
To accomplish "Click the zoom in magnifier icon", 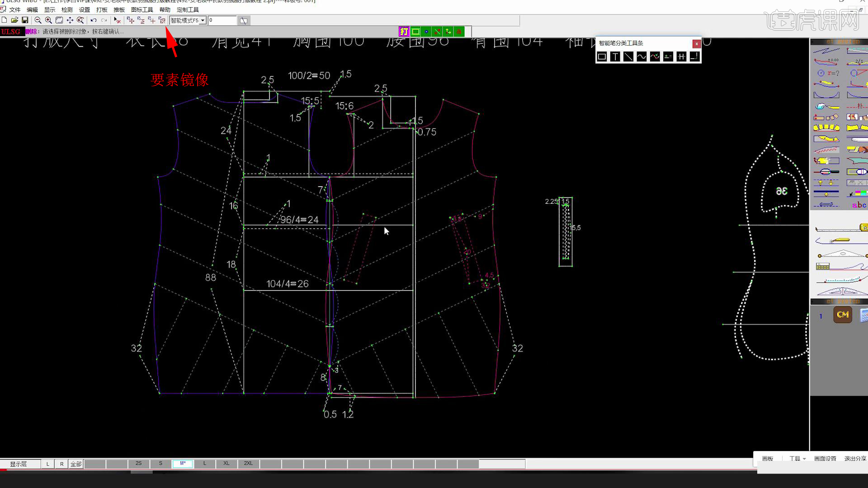I will (48, 20).
